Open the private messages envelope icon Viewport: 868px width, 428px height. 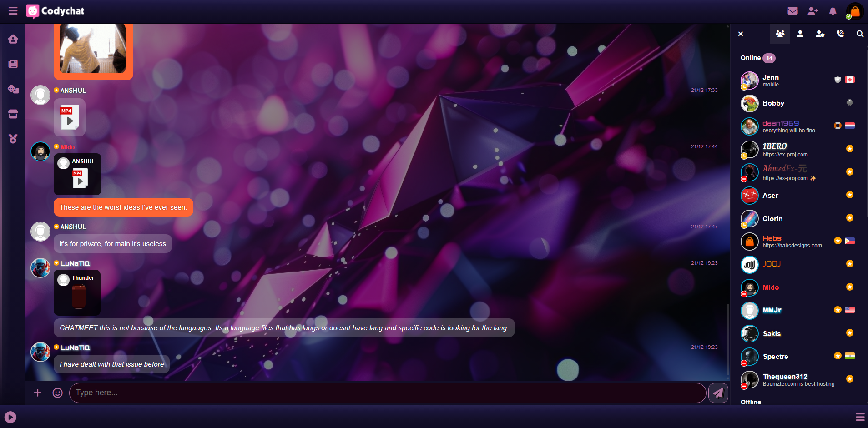[x=792, y=11]
